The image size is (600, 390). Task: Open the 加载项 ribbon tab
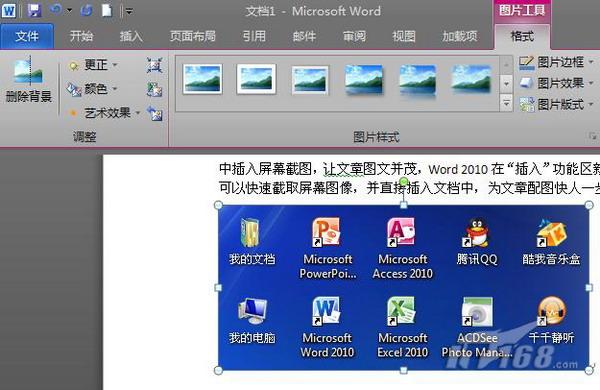click(460, 36)
